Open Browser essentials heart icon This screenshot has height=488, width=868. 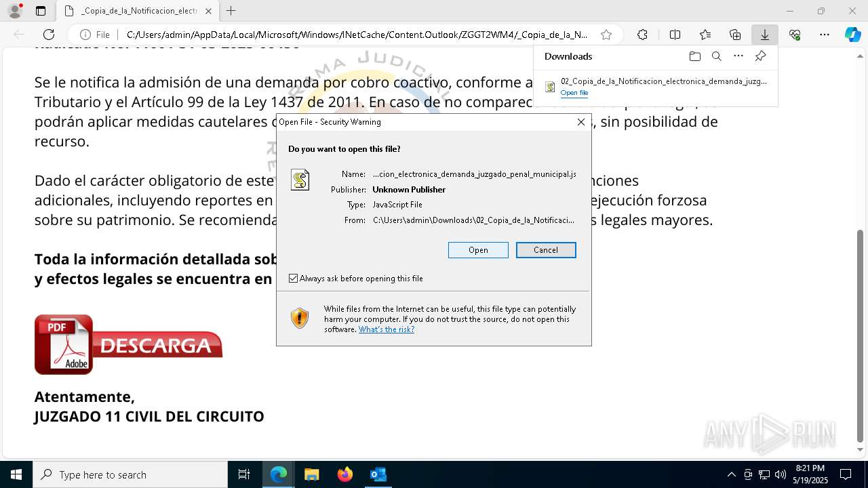coord(795,35)
